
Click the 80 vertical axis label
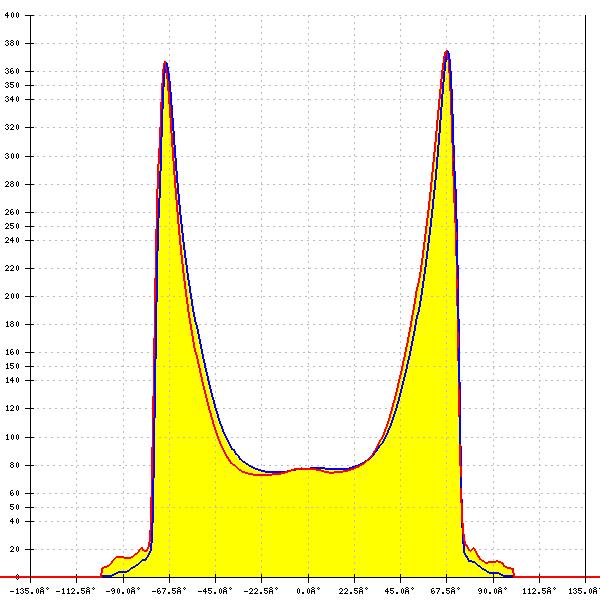(x=15, y=465)
